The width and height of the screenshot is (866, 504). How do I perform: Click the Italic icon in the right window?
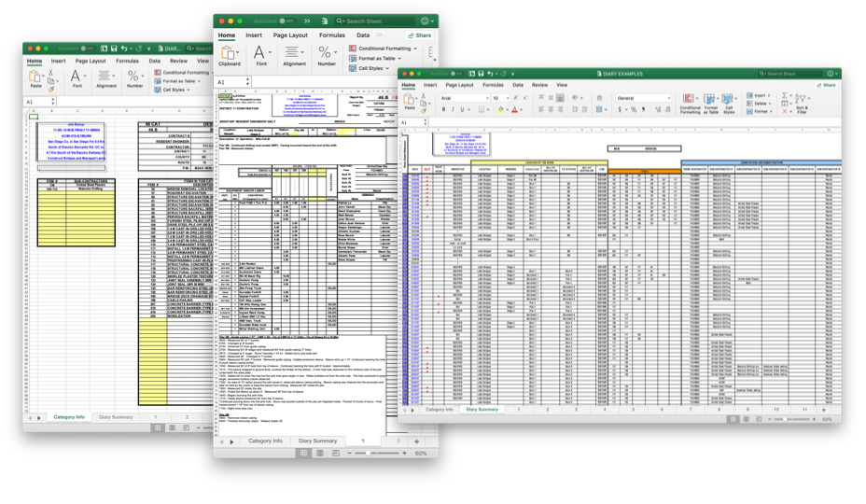coord(453,109)
